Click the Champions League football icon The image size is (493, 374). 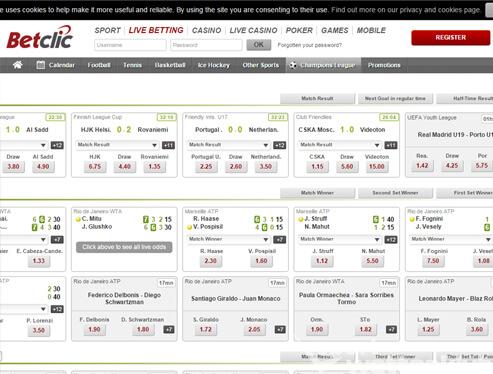click(x=293, y=65)
